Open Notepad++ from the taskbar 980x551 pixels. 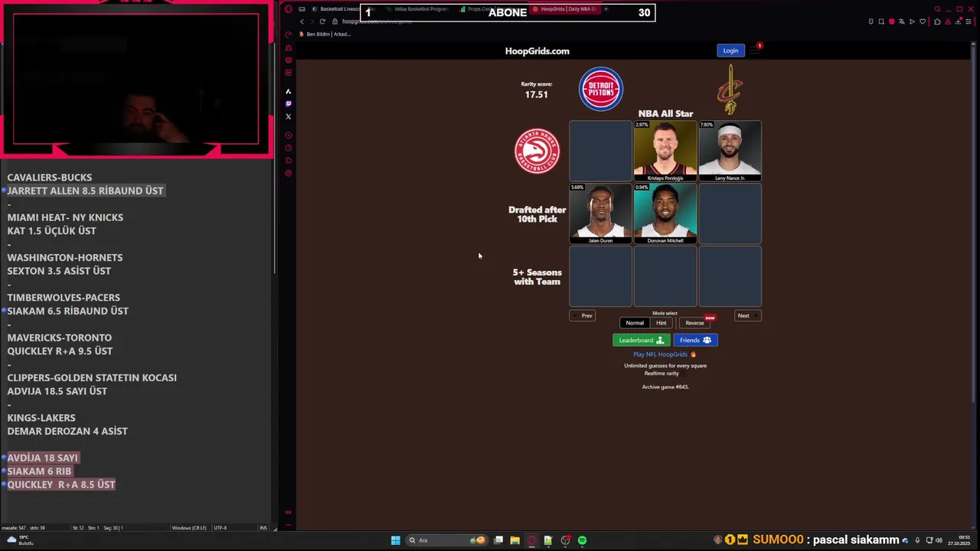548,540
